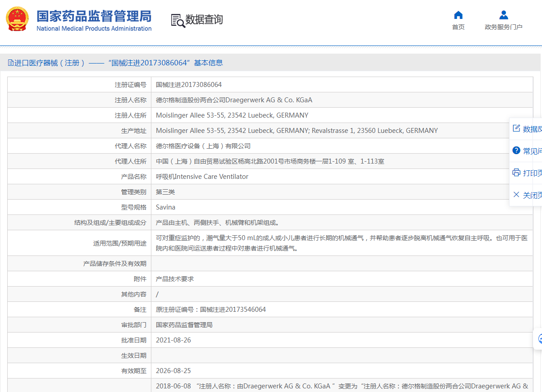Click the 其他内容 label cell
The width and height of the screenshot is (542, 392).
pos(79,294)
